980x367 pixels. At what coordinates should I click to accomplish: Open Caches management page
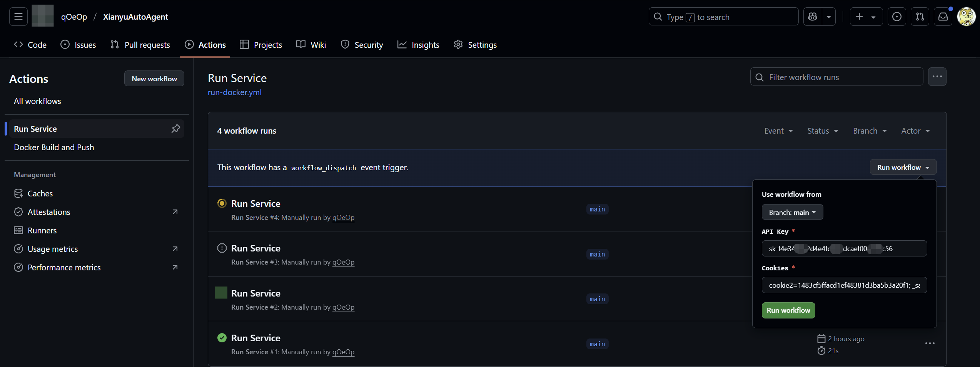point(40,193)
